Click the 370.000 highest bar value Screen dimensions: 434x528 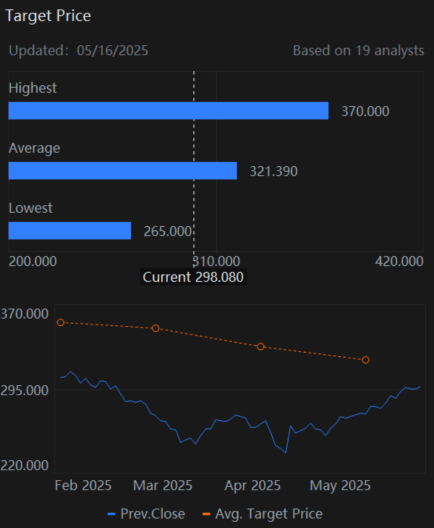(365, 111)
